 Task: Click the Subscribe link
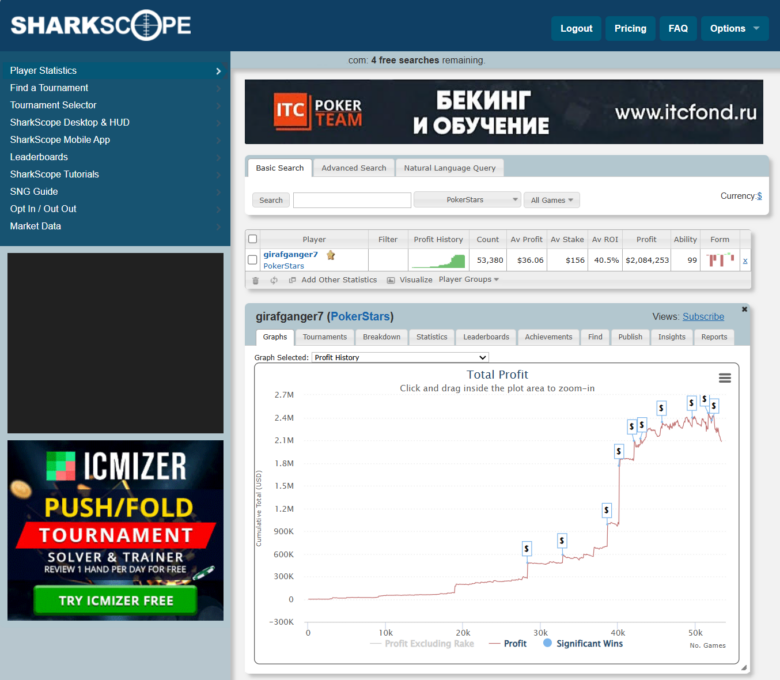click(x=703, y=317)
